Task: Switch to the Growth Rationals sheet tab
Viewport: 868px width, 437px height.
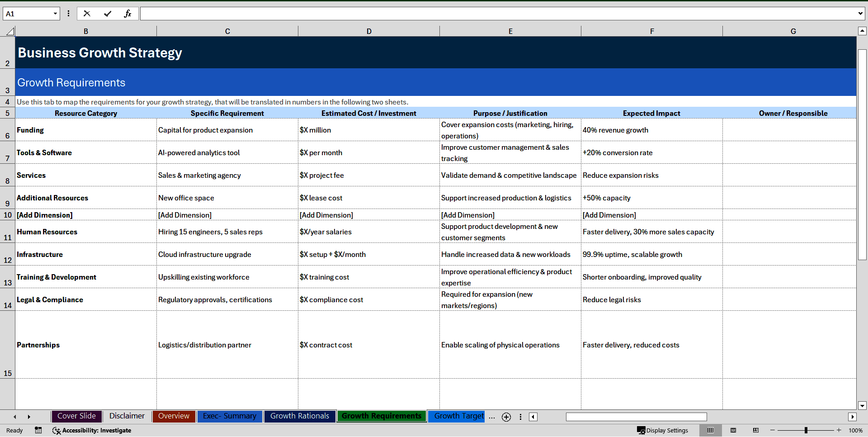Action: click(x=299, y=416)
